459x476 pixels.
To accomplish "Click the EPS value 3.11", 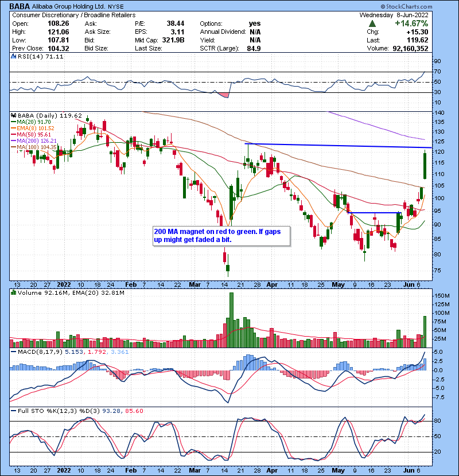I will pos(178,32).
